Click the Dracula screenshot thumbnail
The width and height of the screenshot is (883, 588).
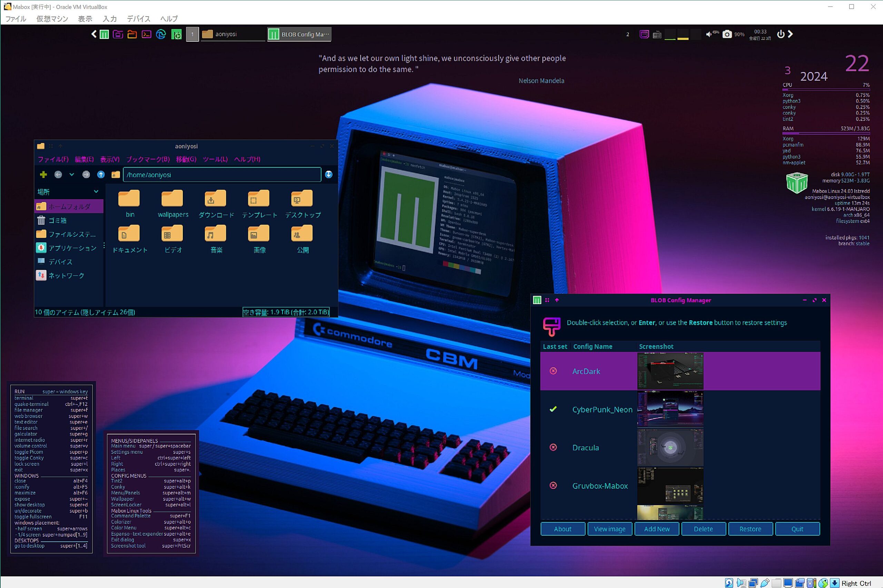coord(671,447)
